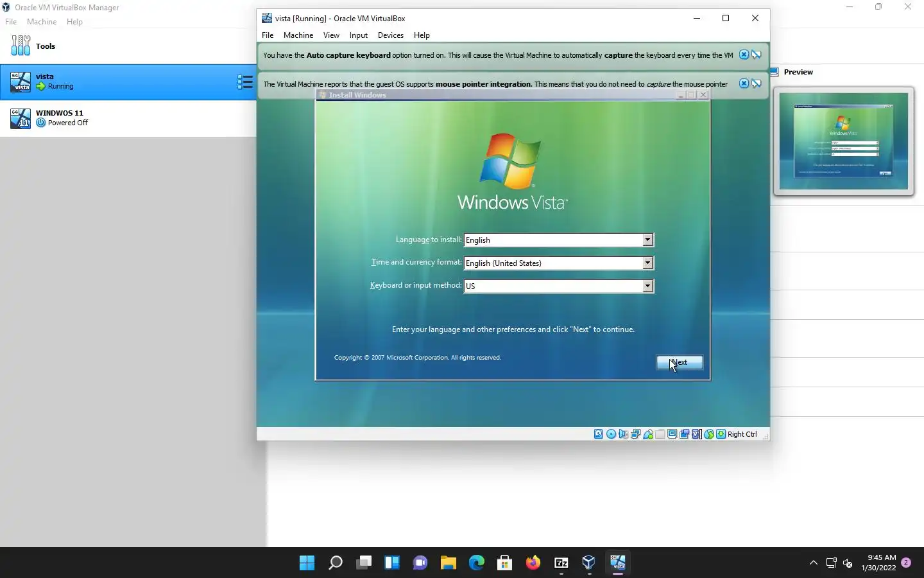Open Machine menu in VirtualBox Manager
The width and height of the screenshot is (924, 578).
[42, 22]
